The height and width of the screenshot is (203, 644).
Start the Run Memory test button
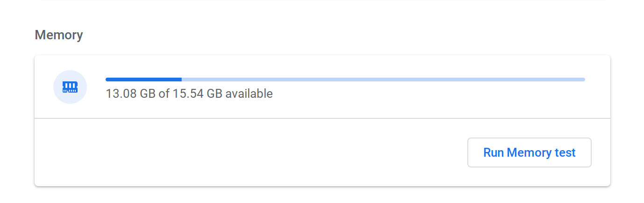(x=530, y=152)
